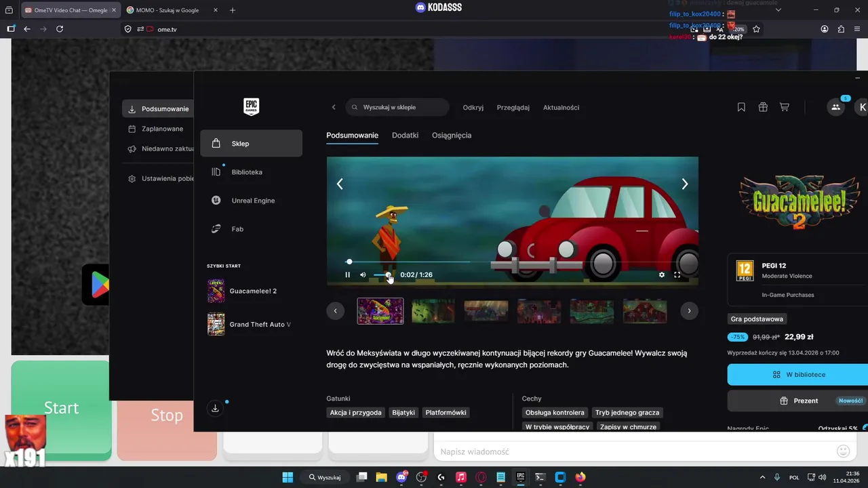Open the Odkryj store page
This screenshot has height=488, width=868.
pos(473,107)
